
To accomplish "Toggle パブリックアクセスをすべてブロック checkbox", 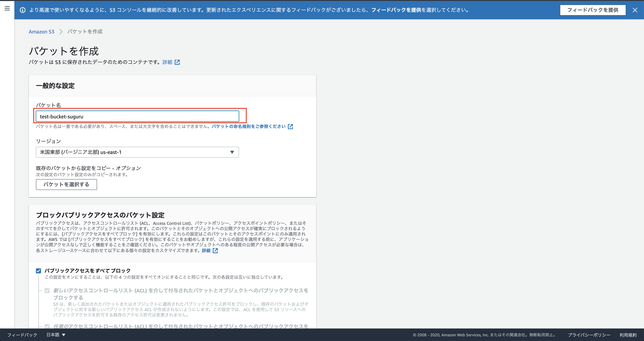I will coord(38,271).
